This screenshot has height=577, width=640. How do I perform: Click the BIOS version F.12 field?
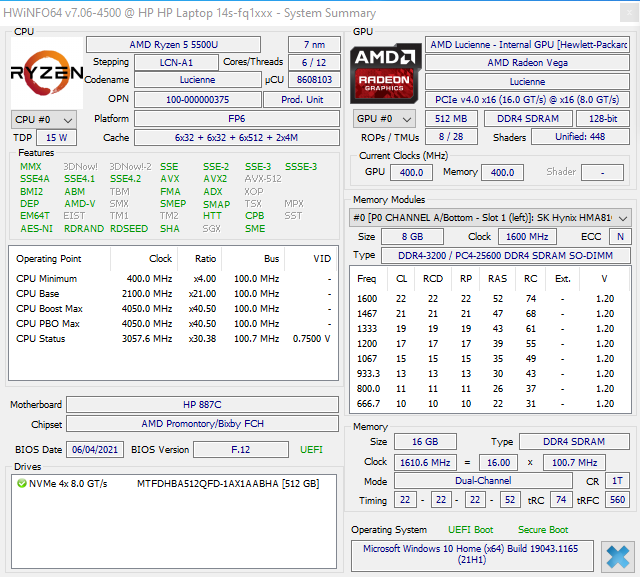241,450
